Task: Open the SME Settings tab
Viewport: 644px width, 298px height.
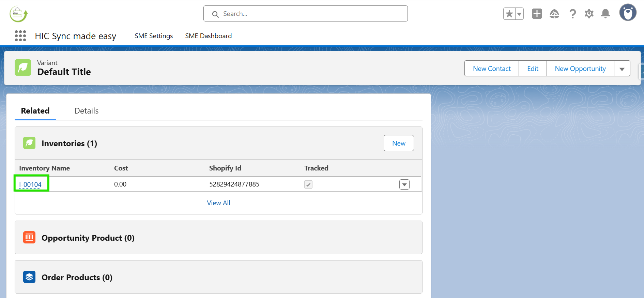Action: tap(154, 36)
